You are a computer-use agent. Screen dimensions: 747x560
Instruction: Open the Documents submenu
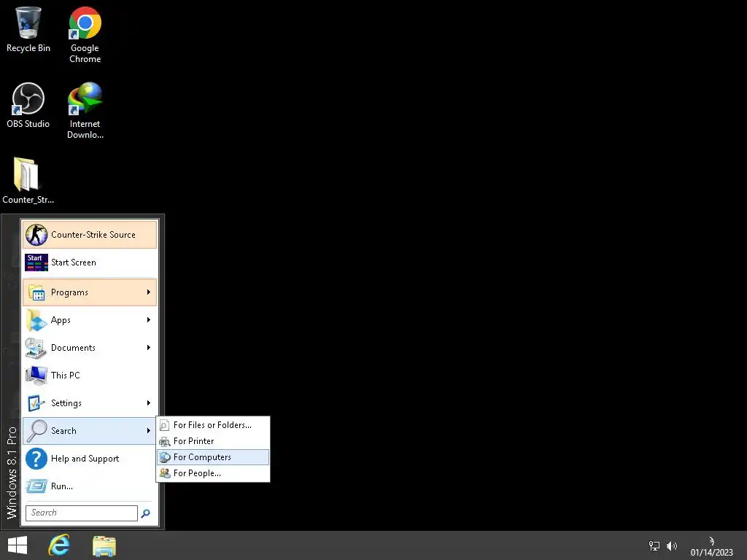[90, 348]
